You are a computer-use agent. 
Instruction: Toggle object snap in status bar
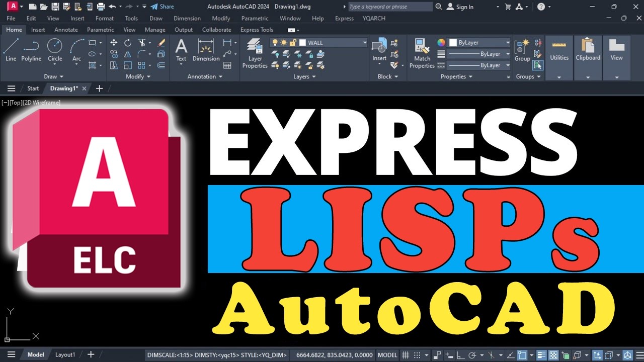(x=523, y=354)
